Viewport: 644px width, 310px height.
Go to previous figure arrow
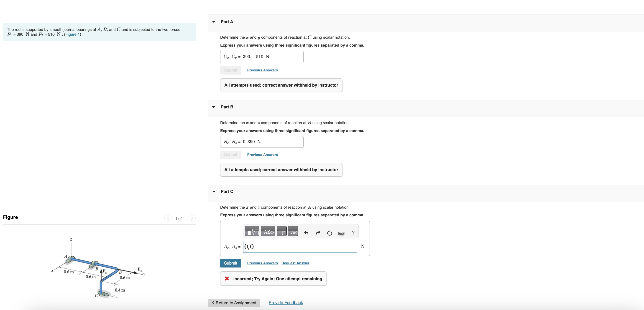coord(168,218)
